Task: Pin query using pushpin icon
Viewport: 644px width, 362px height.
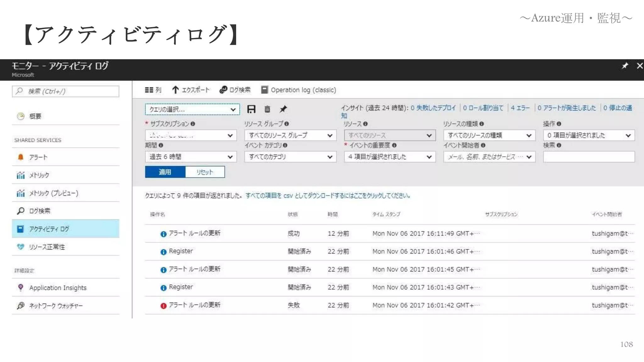Action: pos(283,109)
